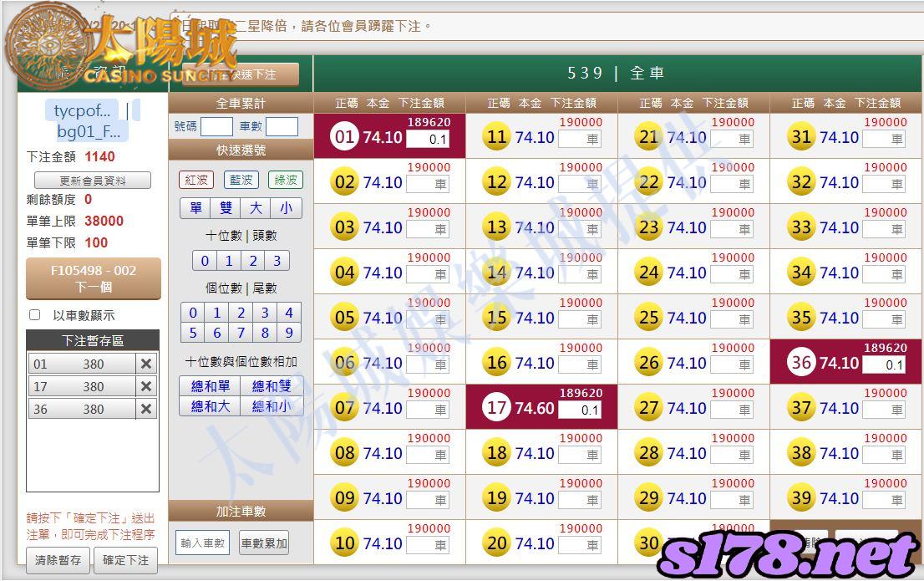Focus the 號碼 input field
Screen dimensions: 924x581
[216, 126]
